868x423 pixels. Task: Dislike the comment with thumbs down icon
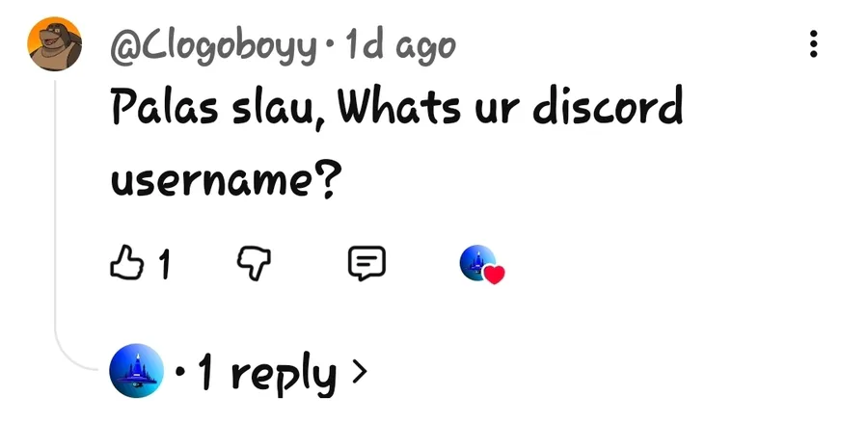254,263
